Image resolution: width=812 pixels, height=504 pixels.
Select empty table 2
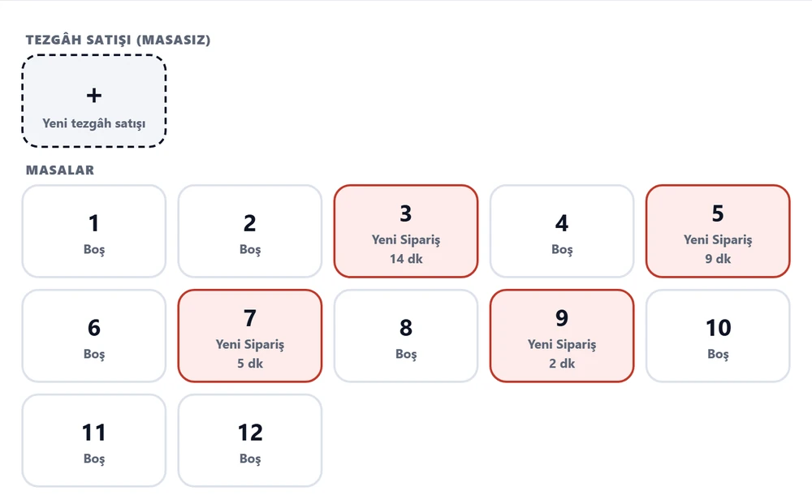click(250, 231)
